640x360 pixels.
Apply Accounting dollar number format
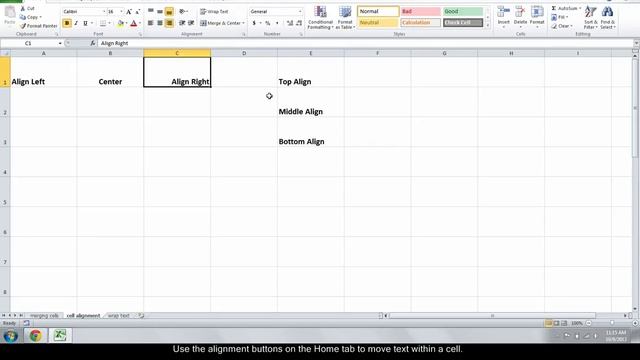pyautogui.click(x=254, y=23)
